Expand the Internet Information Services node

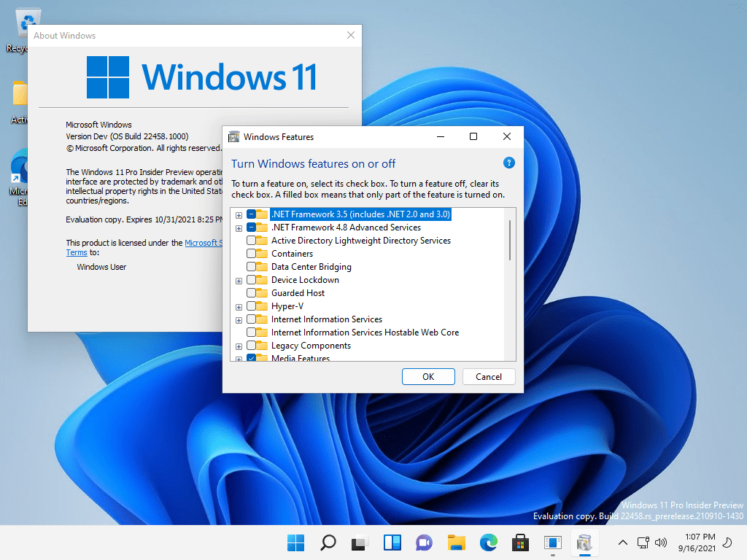(x=239, y=320)
